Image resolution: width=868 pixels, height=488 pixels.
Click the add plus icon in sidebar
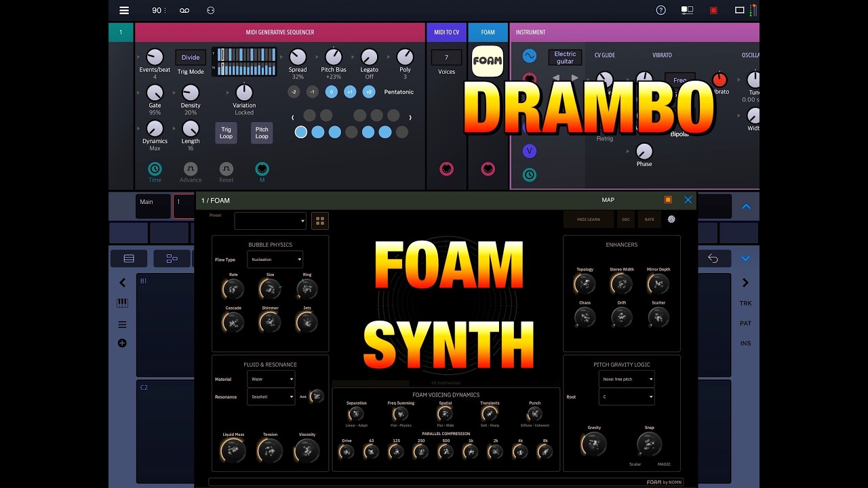[122, 343]
